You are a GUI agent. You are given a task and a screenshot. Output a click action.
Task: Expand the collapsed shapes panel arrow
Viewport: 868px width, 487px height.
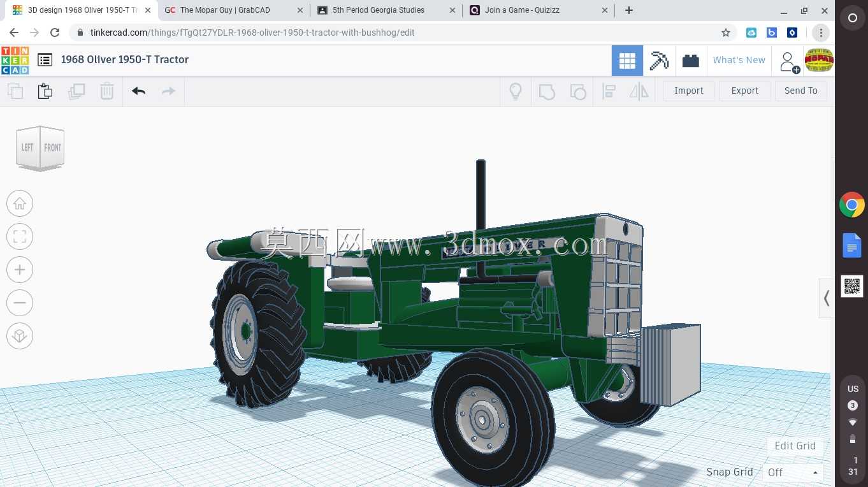coord(827,298)
